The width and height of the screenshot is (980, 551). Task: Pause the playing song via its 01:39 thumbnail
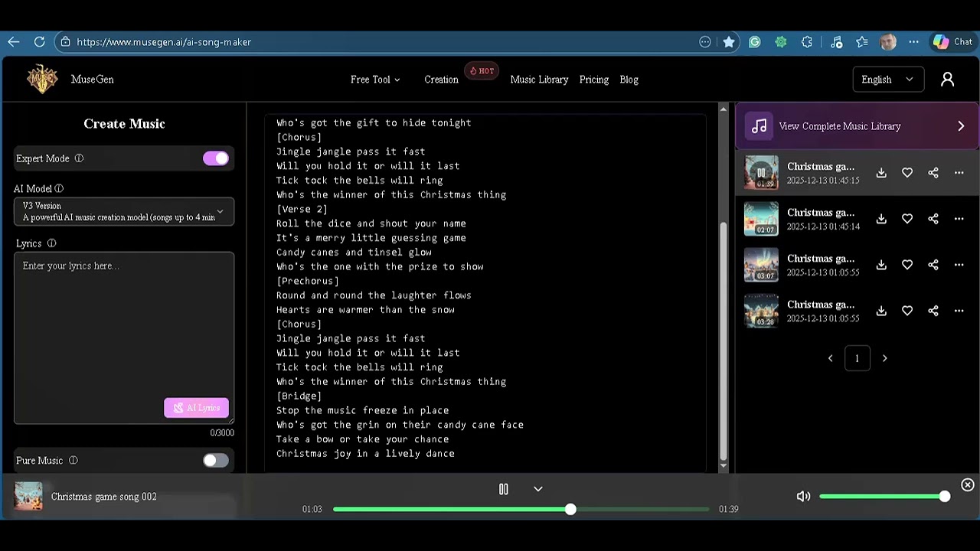pyautogui.click(x=761, y=173)
